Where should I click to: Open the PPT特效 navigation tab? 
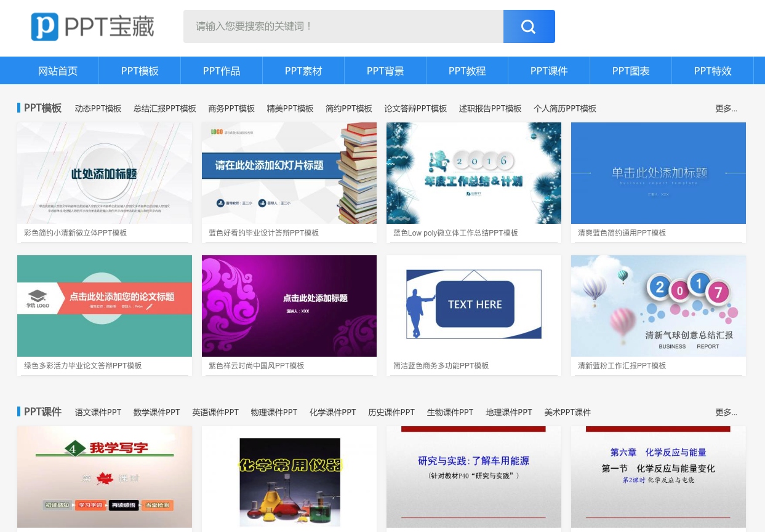coord(713,71)
